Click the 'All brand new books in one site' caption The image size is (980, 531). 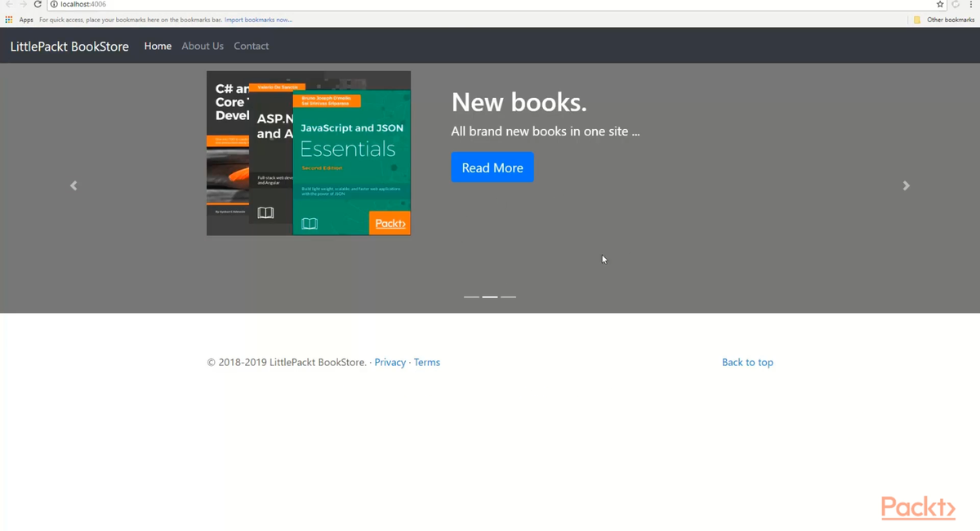tap(546, 131)
